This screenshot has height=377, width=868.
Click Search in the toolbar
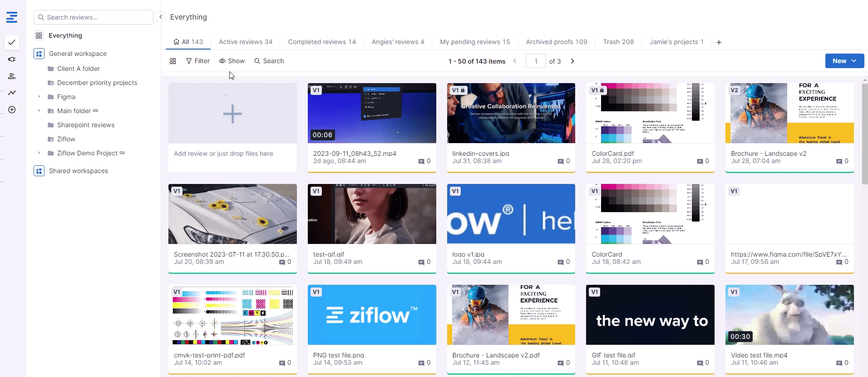[x=269, y=61]
